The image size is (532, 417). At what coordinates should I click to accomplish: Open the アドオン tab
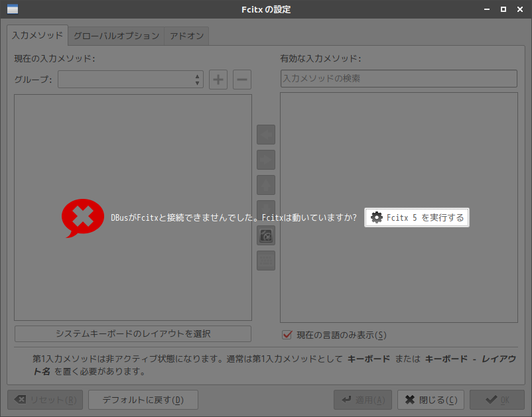tap(186, 36)
